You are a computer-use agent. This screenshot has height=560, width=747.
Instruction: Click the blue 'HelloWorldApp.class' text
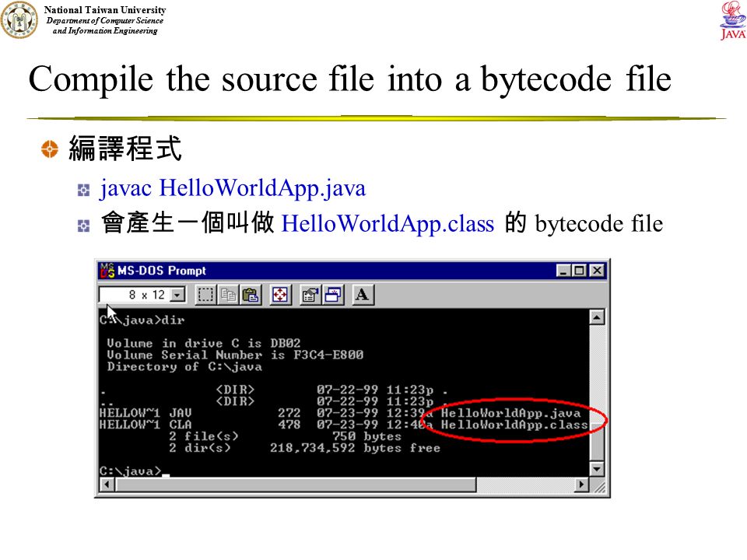388,224
